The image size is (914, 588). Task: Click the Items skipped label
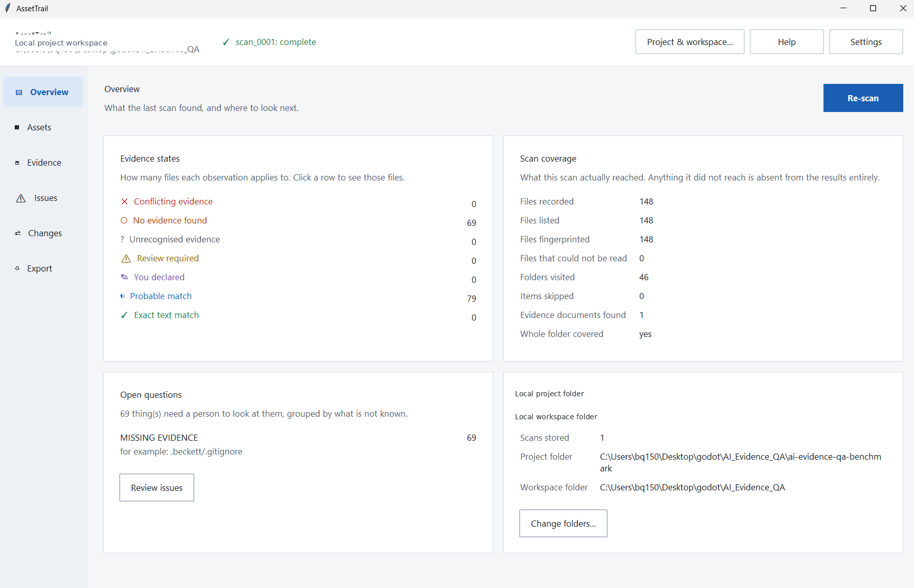(x=547, y=296)
